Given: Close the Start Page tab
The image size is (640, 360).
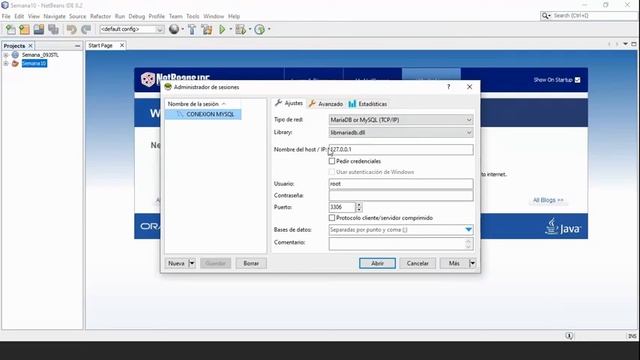Looking at the screenshot, I should point(122,45).
